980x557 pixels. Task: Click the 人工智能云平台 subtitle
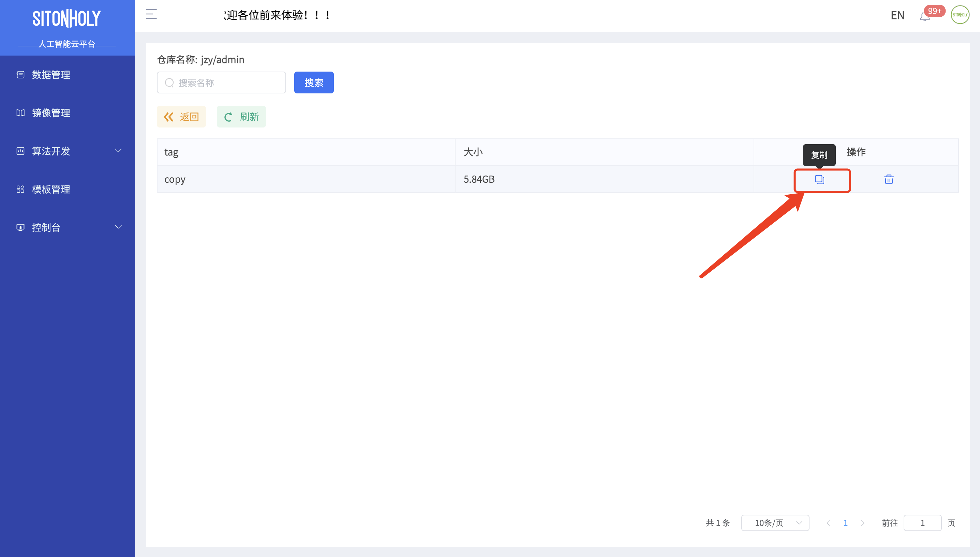(x=66, y=44)
